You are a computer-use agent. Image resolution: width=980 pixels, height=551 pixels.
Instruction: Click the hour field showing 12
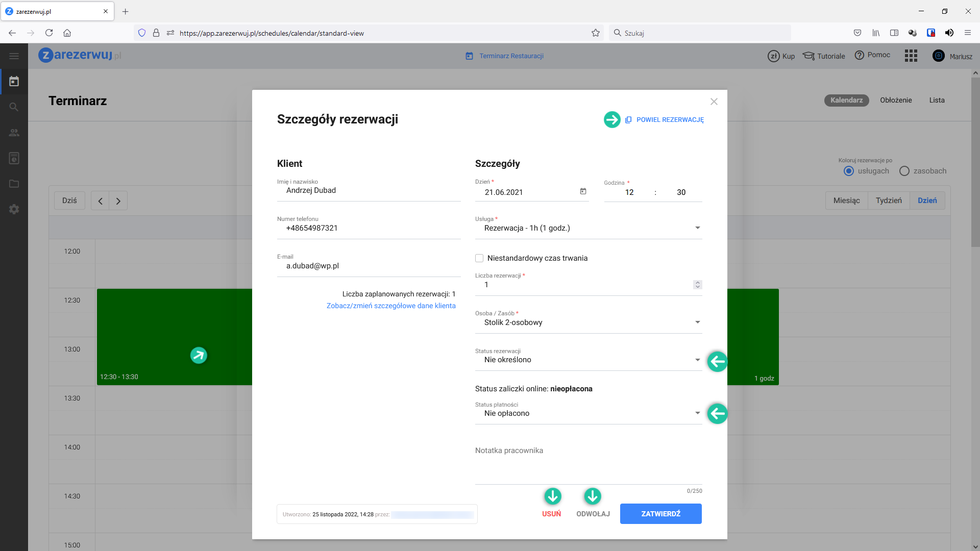[x=629, y=192]
